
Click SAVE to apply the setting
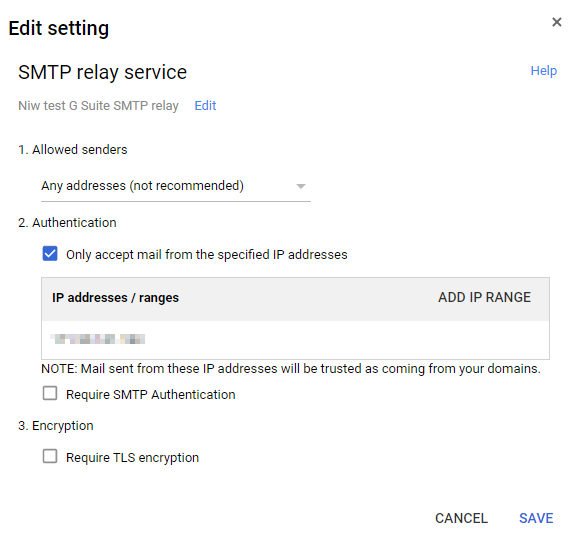536,518
